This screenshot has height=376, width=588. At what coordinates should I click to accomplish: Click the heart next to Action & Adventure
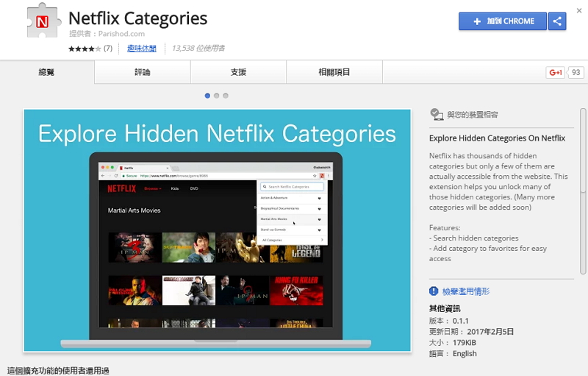coord(320,198)
